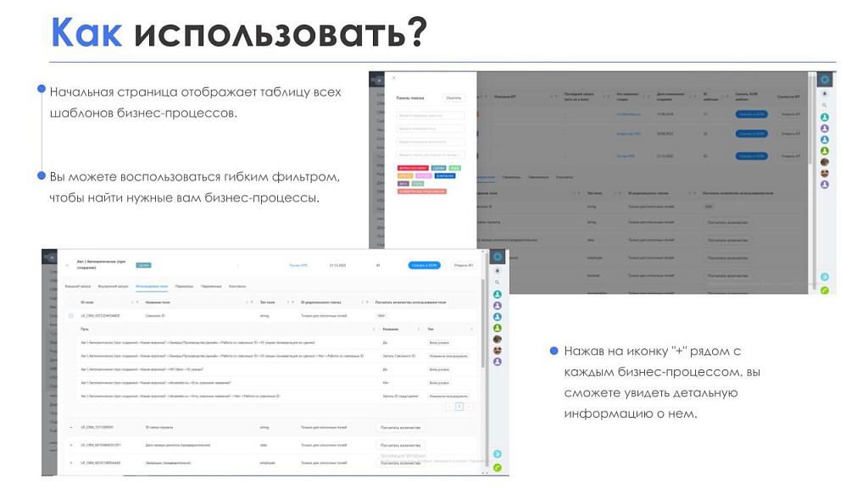The image size is (868, 488).
Task: Select the pink category tag in the search panel
Action: point(424,176)
